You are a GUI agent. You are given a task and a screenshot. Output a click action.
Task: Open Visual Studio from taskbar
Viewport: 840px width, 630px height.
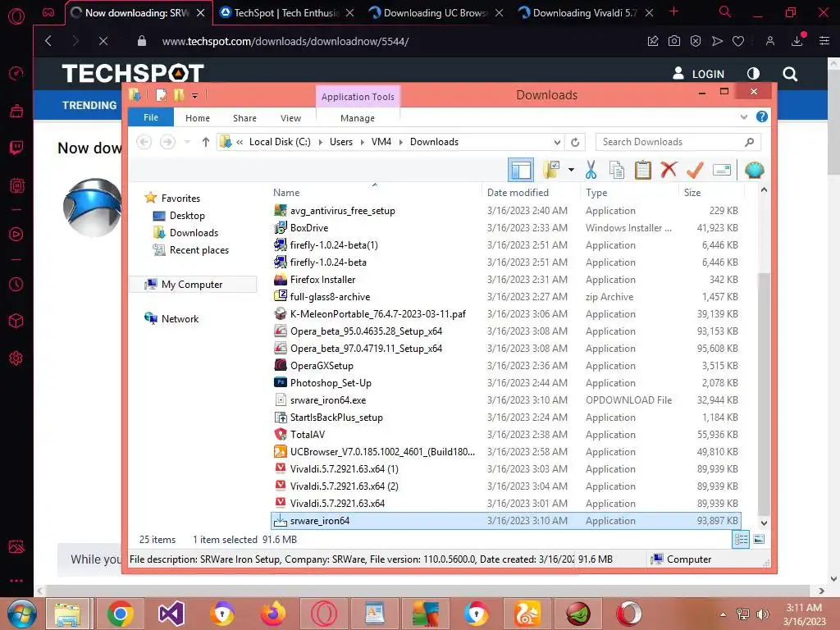click(171, 614)
